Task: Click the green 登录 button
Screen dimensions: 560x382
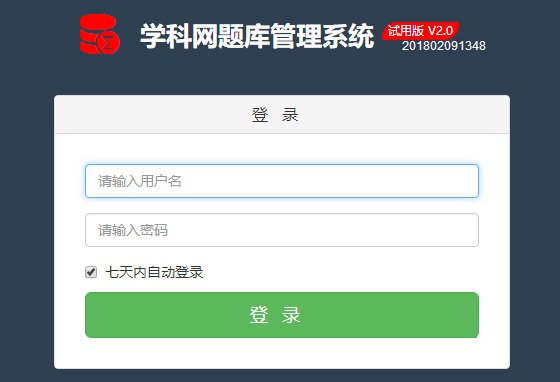Action: 282,315
